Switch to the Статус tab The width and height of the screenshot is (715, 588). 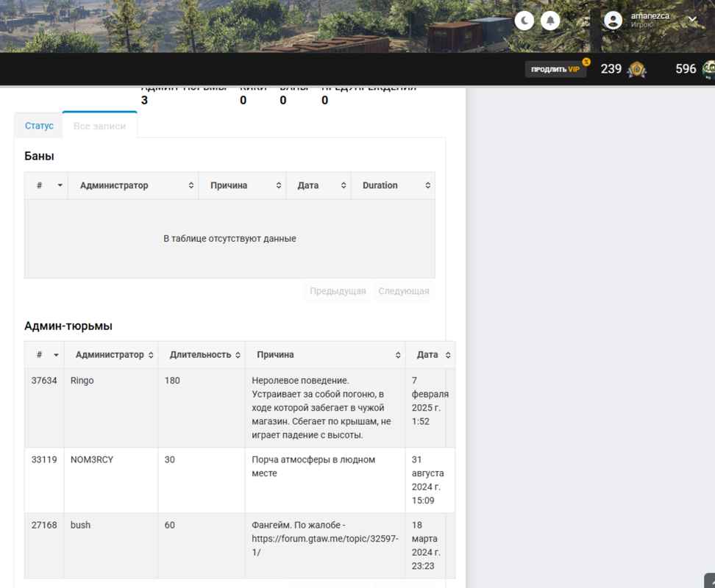39,126
